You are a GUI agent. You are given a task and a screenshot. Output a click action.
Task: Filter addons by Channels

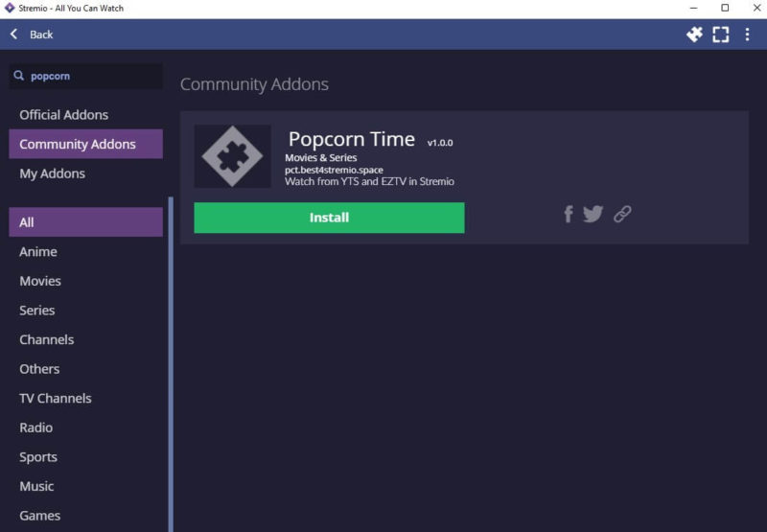pos(85,339)
